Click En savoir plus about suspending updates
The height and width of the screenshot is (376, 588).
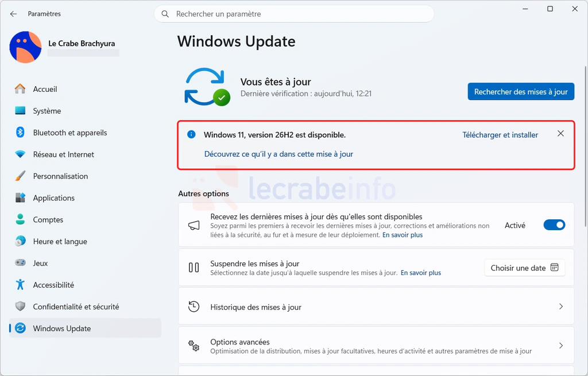point(421,273)
